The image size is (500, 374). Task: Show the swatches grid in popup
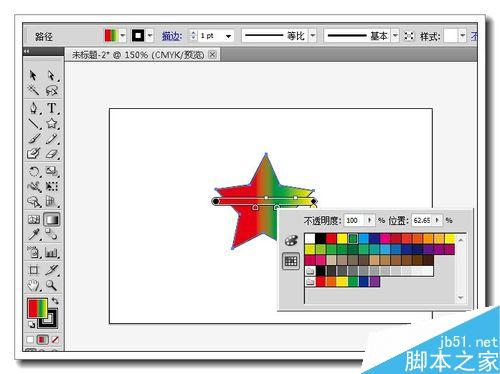291,261
